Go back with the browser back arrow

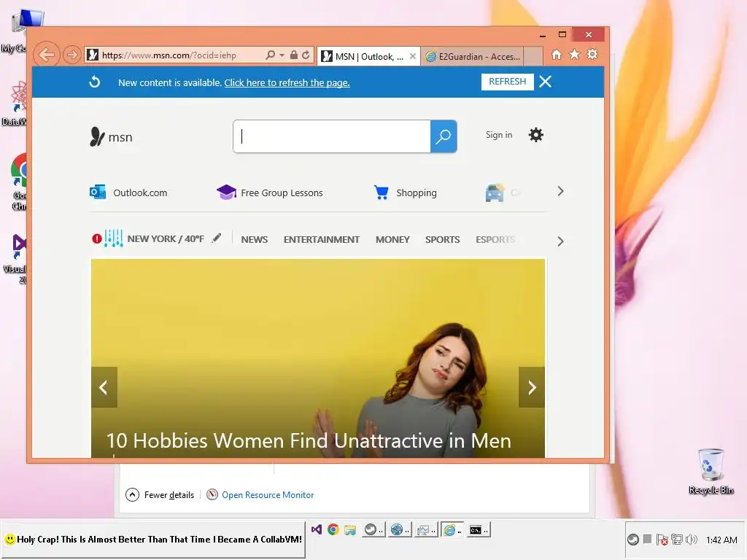pyautogui.click(x=47, y=55)
